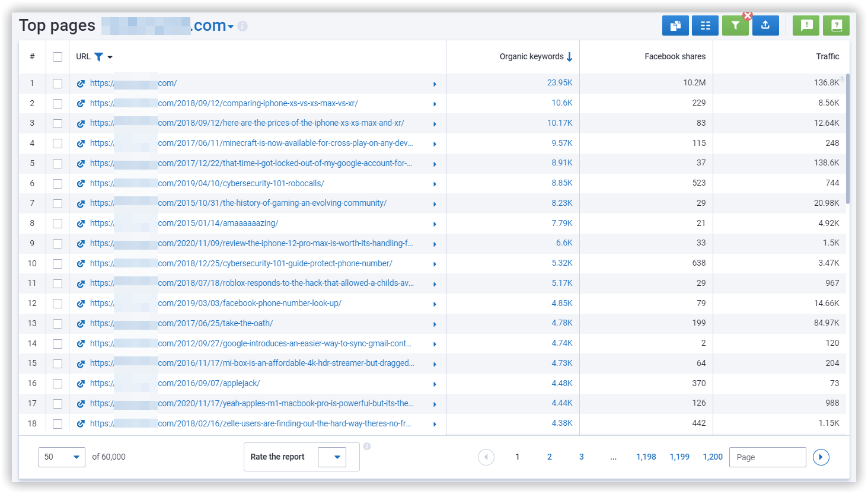The width and height of the screenshot is (868, 494).
Task: Select all rows with the header checkbox
Action: pos(57,56)
